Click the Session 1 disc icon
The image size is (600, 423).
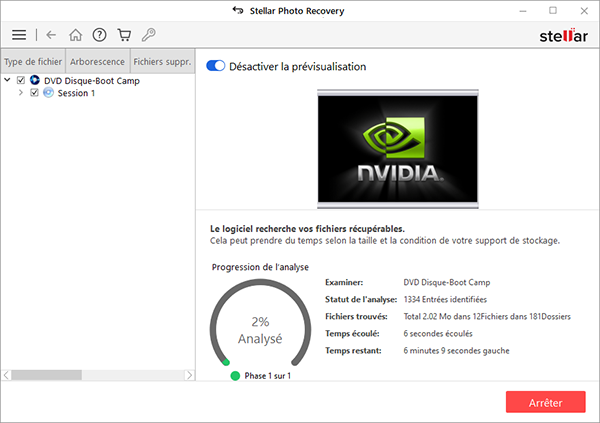[48, 93]
